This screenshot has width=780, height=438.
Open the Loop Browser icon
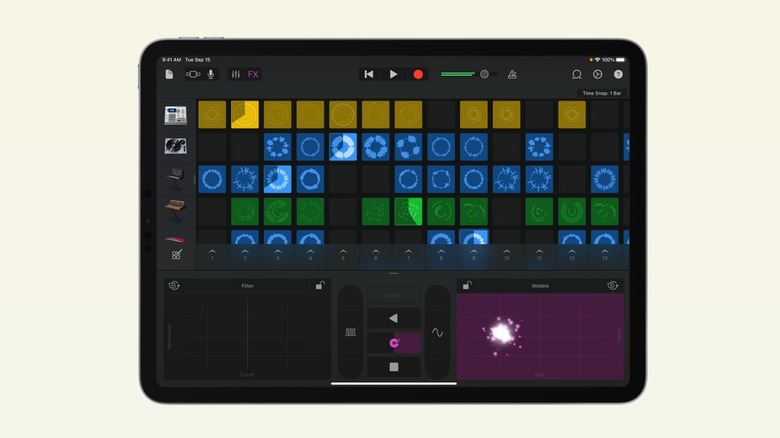[577, 74]
